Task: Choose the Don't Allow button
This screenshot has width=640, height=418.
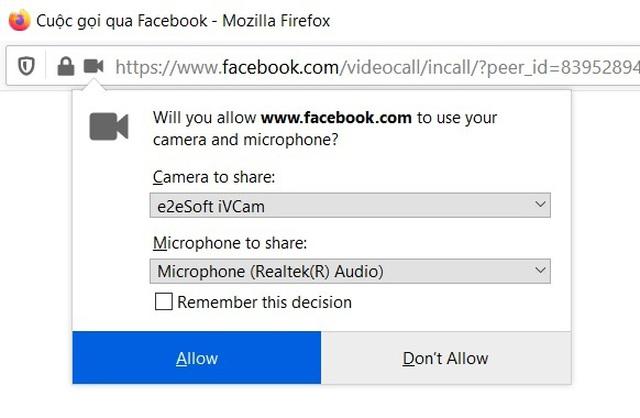Action: (445, 358)
